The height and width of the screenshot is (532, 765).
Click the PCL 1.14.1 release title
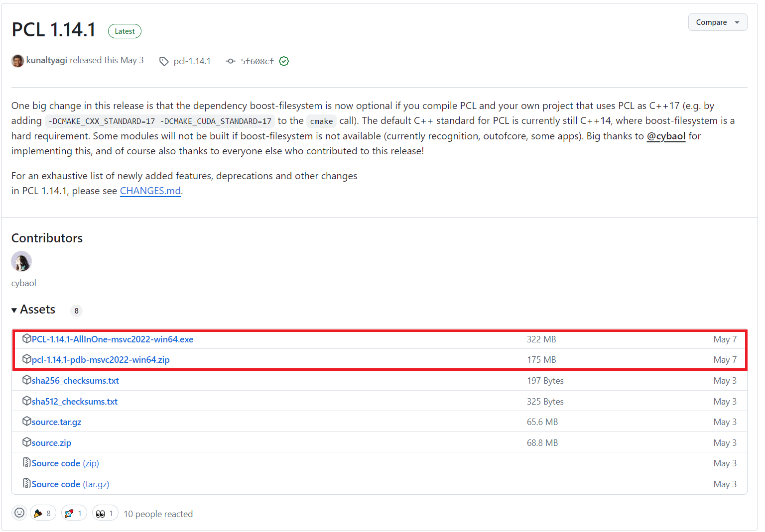(54, 30)
